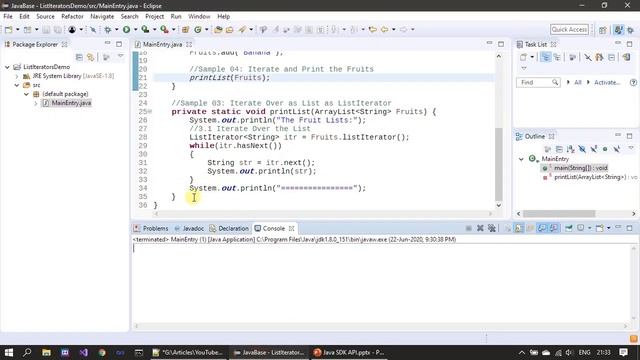This screenshot has width=640, height=360.
Task: Open the Navigate menu
Action: click(x=102, y=16)
